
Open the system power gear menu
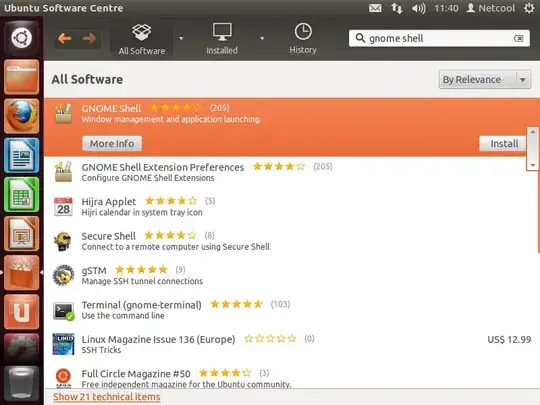click(x=529, y=8)
